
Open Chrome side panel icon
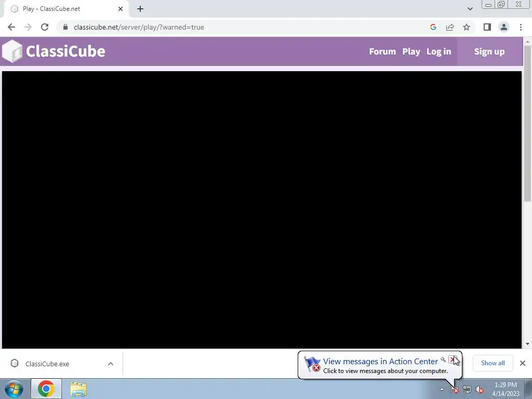click(487, 27)
